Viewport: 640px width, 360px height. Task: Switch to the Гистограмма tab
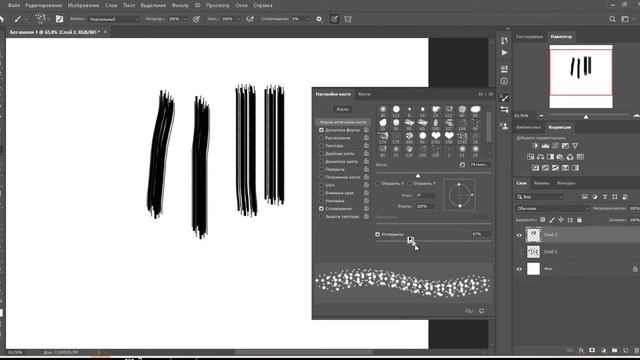[529, 36]
